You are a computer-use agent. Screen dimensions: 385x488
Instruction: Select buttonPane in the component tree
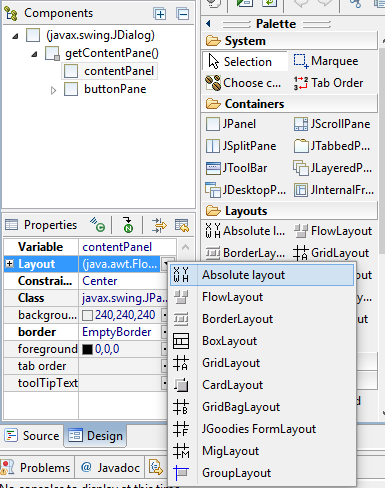point(105,89)
